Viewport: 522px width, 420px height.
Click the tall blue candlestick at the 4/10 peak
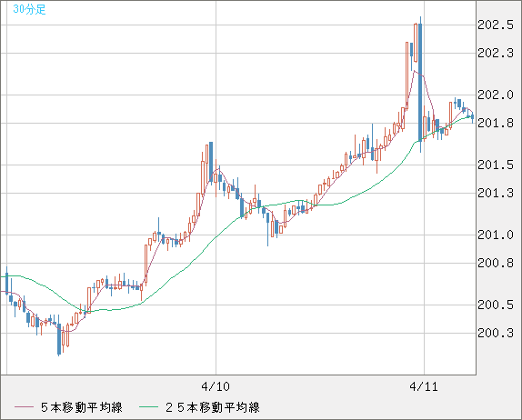tap(211, 163)
